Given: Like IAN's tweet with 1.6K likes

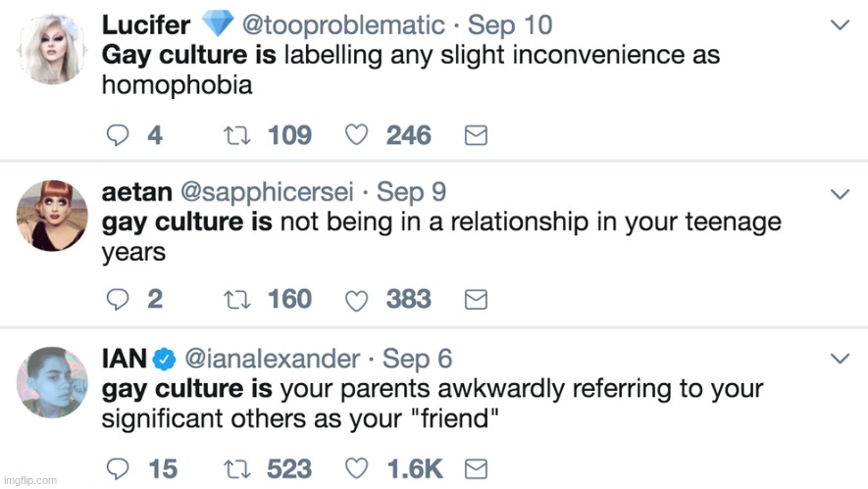Looking at the screenshot, I should click(x=356, y=469).
